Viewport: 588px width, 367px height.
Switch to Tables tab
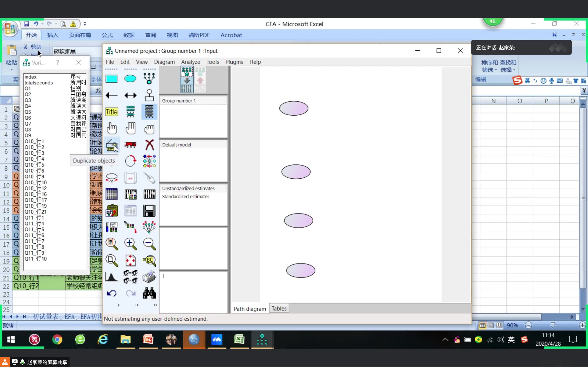[279, 308]
